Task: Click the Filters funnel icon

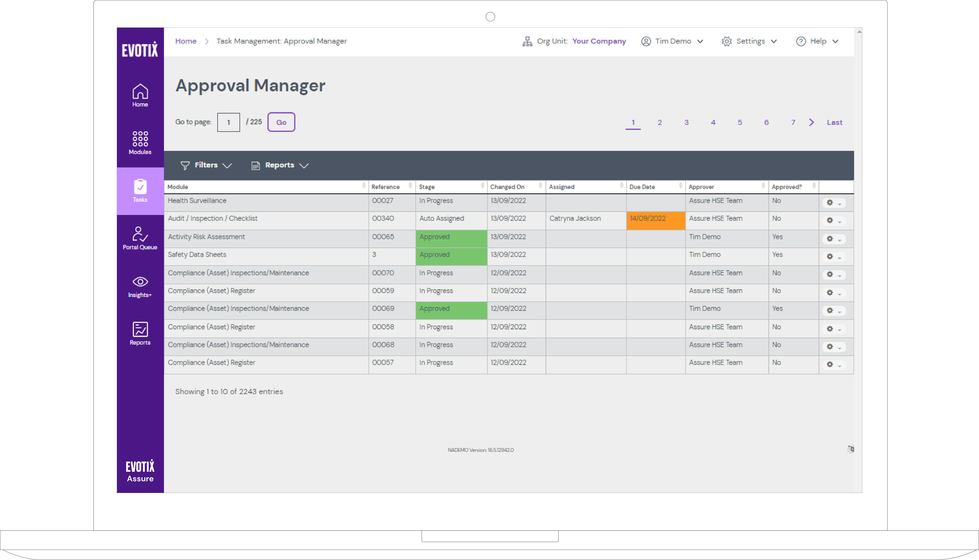Action: 185,165
